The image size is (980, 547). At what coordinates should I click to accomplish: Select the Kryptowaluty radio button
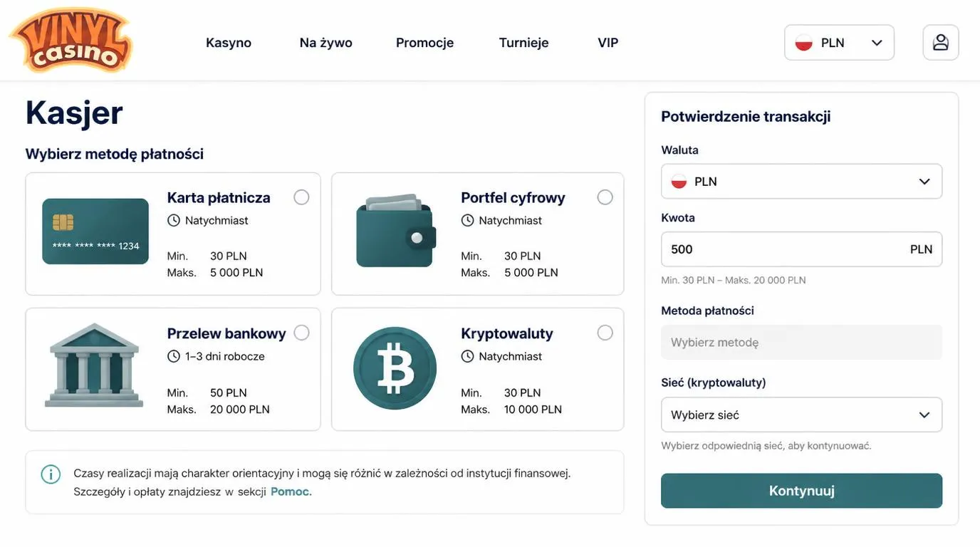click(605, 333)
